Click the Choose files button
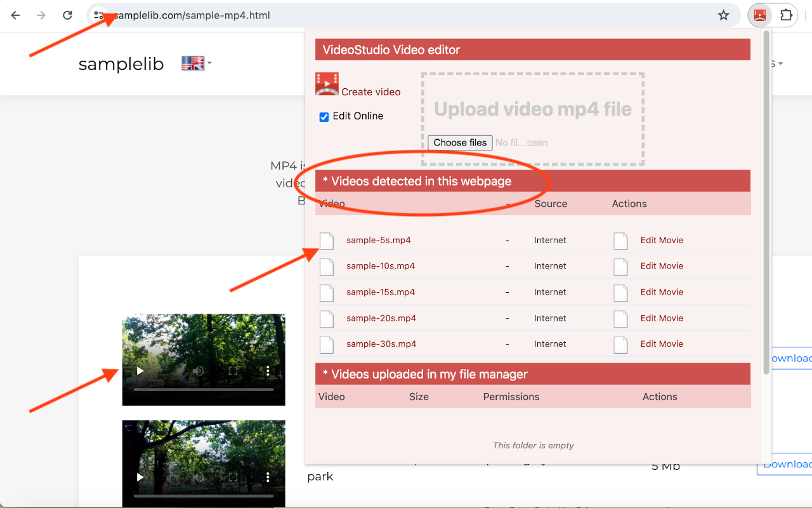This screenshot has width=812, height=508. 460,142
